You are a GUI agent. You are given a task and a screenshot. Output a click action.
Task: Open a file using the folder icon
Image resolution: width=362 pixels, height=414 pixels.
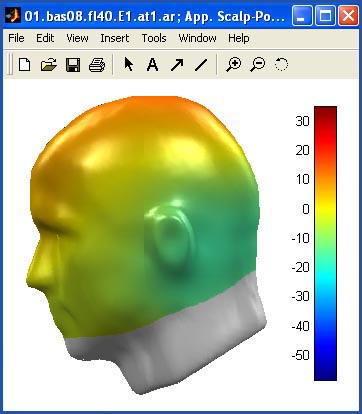49,64
